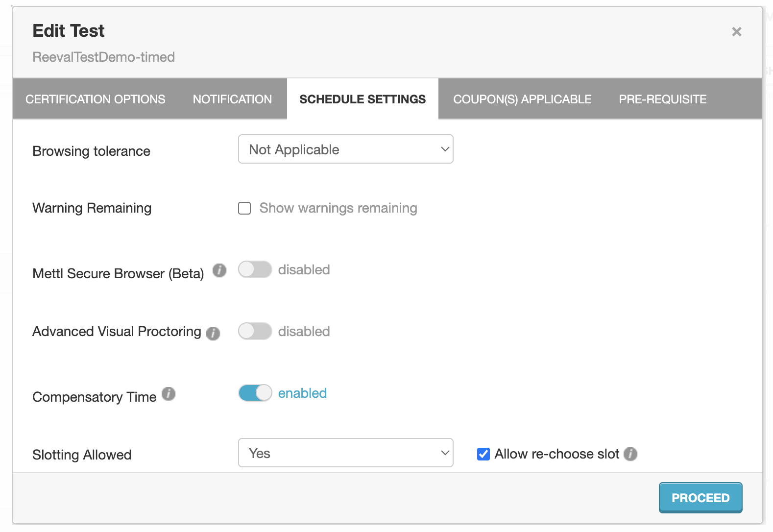Click the Proceed button

coord(700,497)
